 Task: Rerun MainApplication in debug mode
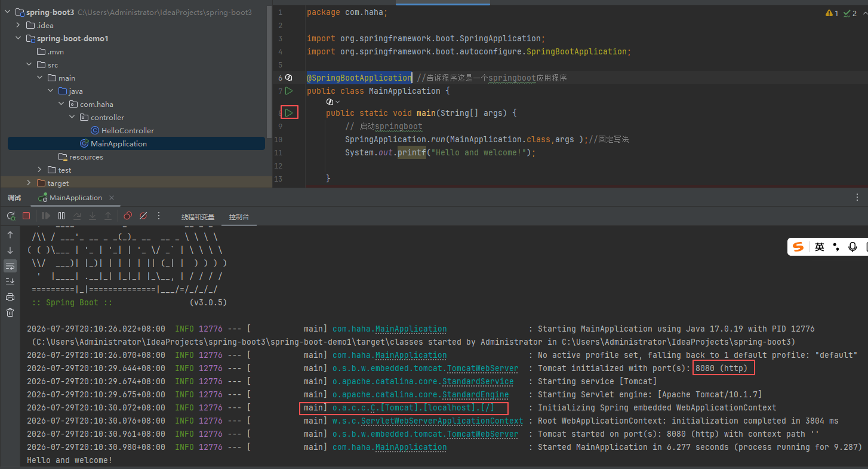tap(11, 216)
